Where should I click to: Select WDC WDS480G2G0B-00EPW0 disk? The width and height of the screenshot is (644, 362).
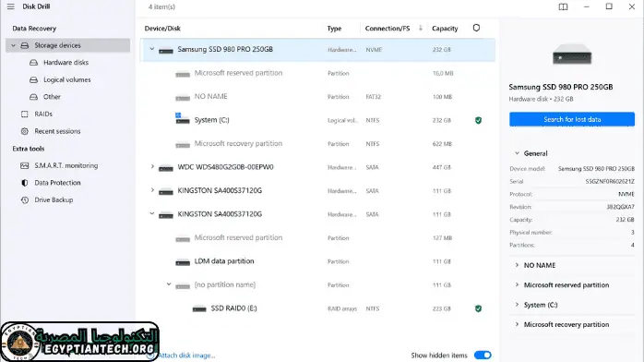tap(317, 167)
